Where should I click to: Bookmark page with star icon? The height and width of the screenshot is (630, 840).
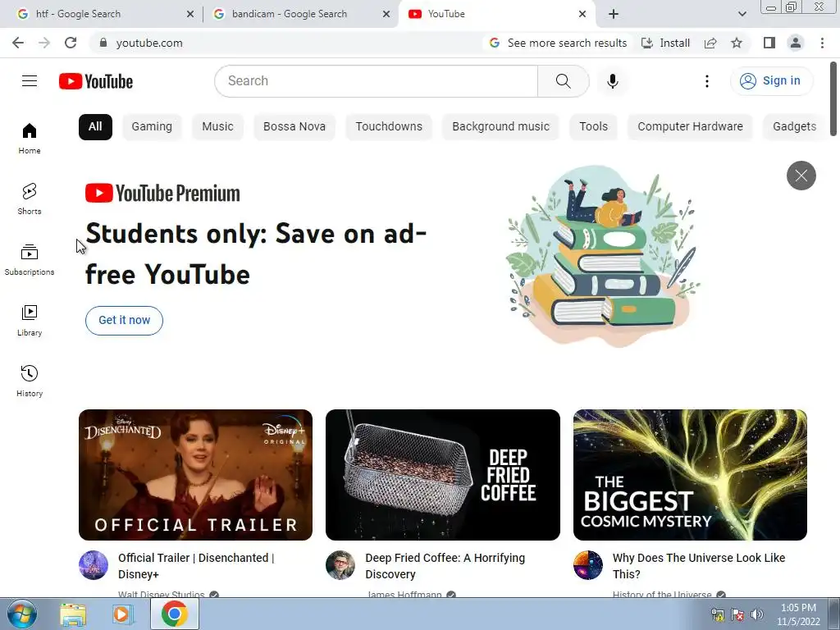[x=737, y=43]
